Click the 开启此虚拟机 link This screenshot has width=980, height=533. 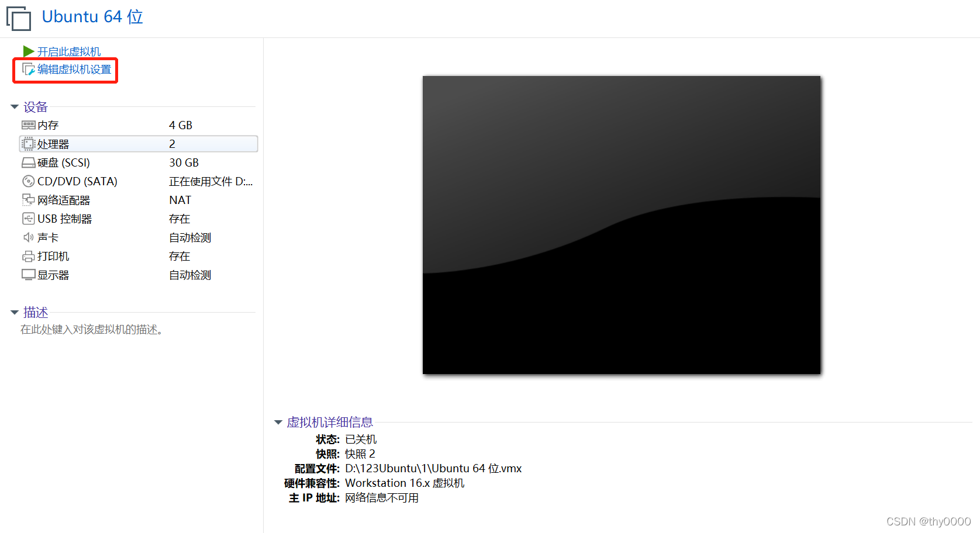point(68,51)
